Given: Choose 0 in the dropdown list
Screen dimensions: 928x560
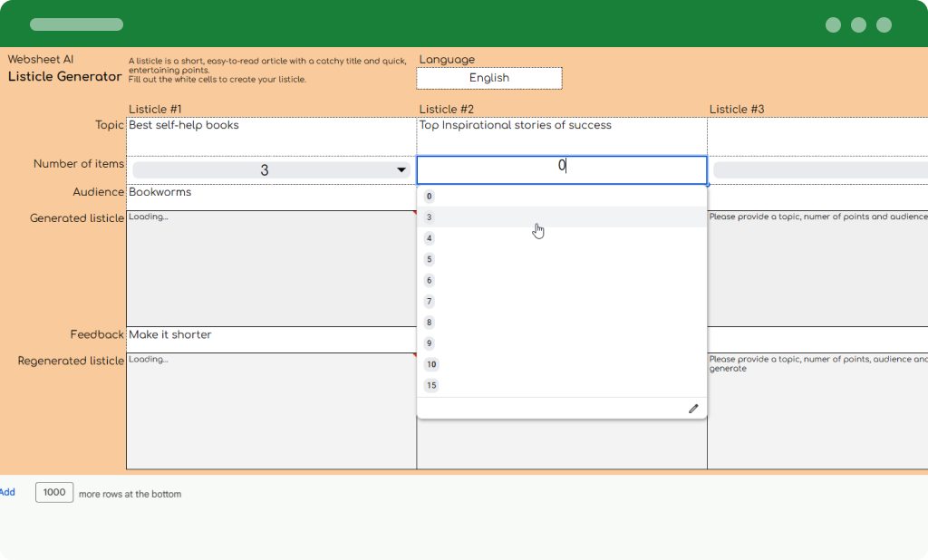Looking at the screenshot, I should (430, 197).
